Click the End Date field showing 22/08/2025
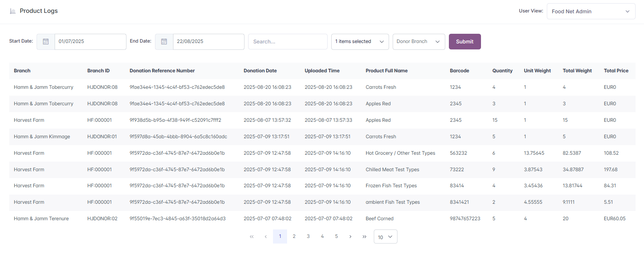Screen dimensions: 644x254 tap(208, 42)
